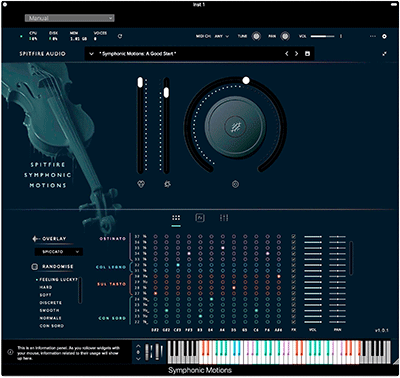Click the CON SORD section label beside the grid
The image size is (400, 378).
click(112, 318)
